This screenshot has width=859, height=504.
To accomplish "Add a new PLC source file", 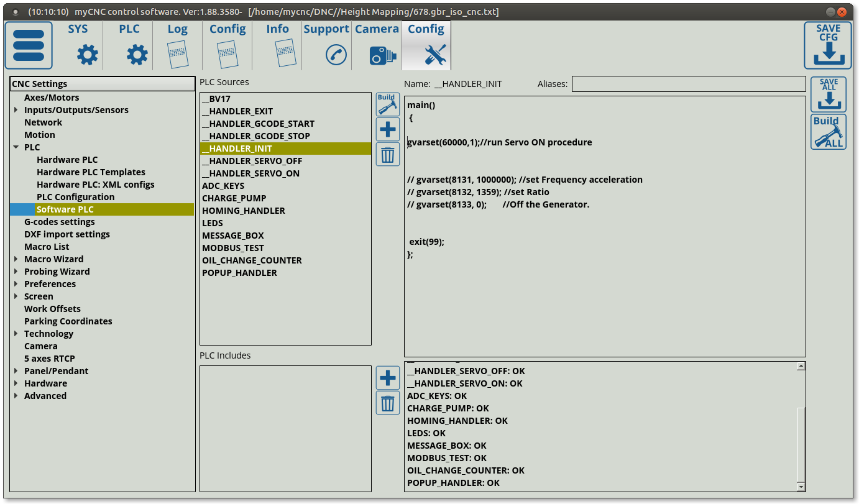I will click(387, 129).
